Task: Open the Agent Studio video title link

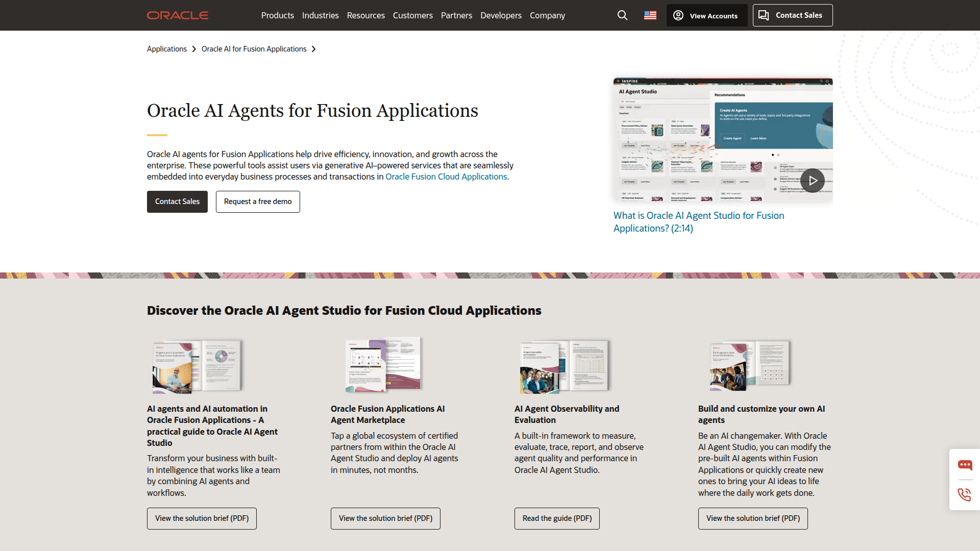Action: coord(698,221)
